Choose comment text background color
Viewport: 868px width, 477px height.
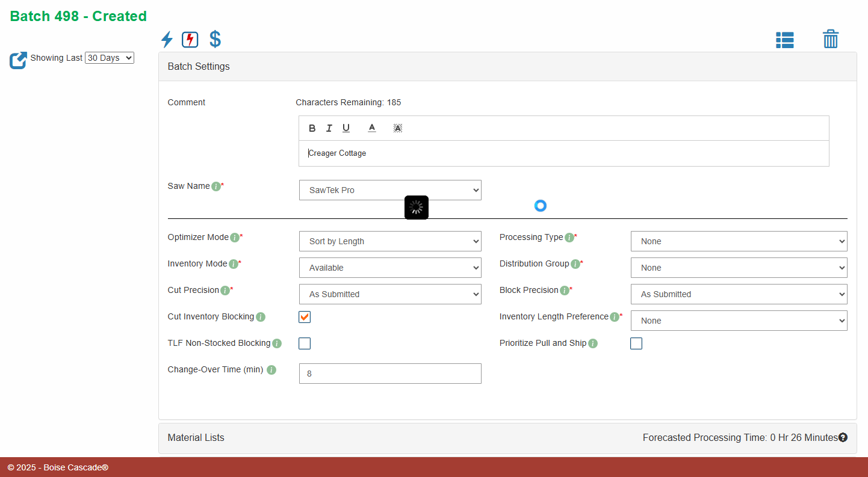[x=397, y=128]
